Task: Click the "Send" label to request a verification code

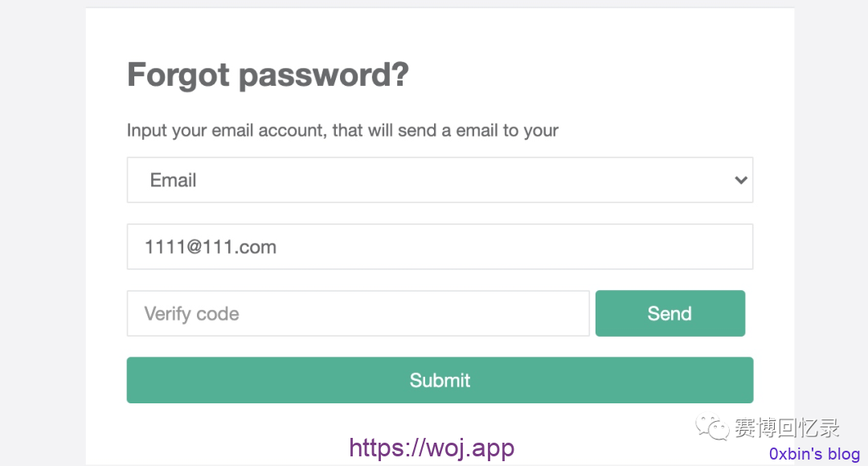Action: pyautogui.click(x=669, y=313)
